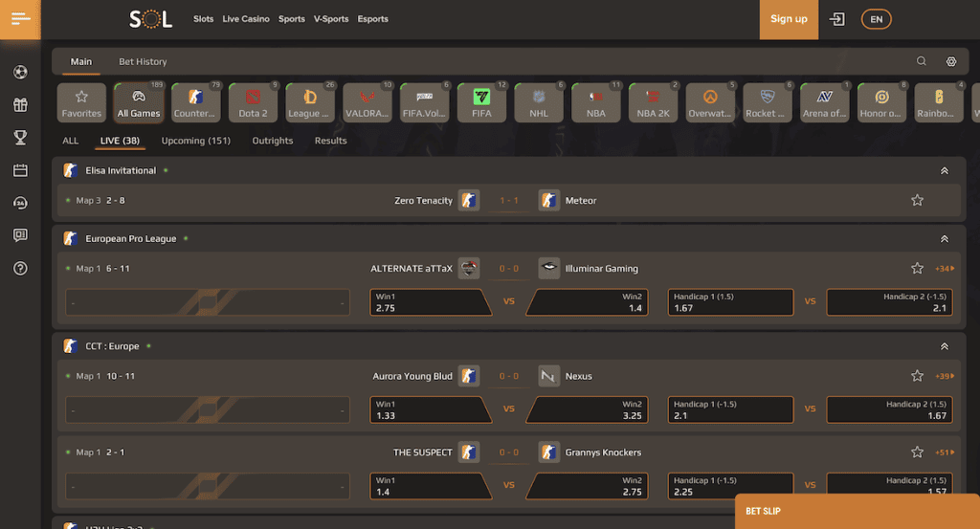Select the Rocket League game filter

(x=768, y=102)
